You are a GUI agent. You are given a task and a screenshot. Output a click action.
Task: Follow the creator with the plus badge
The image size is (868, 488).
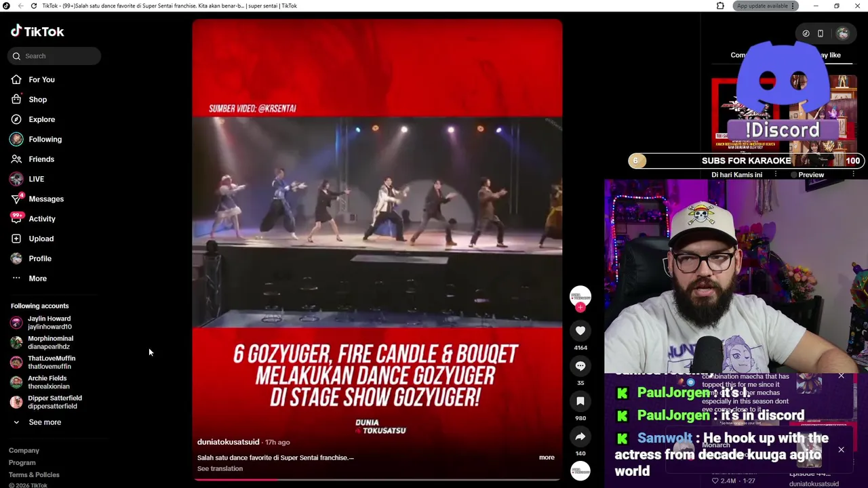pyautogui.click(x=580, y=307)
